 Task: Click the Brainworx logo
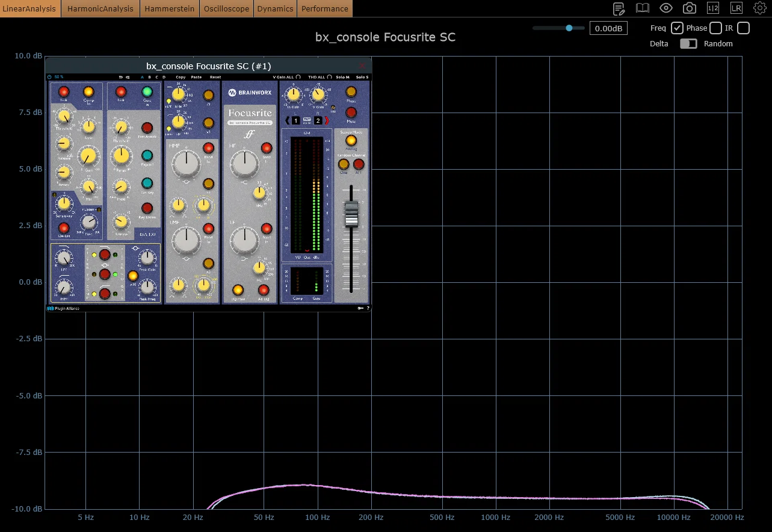point(249,93)
